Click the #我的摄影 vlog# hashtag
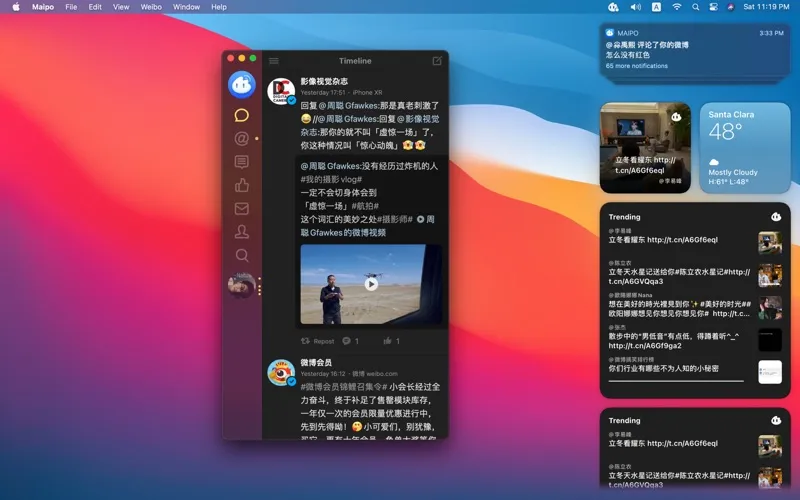The width and height of the screenshot is (800, 500). pyautogui.click(x=331, y=179)
